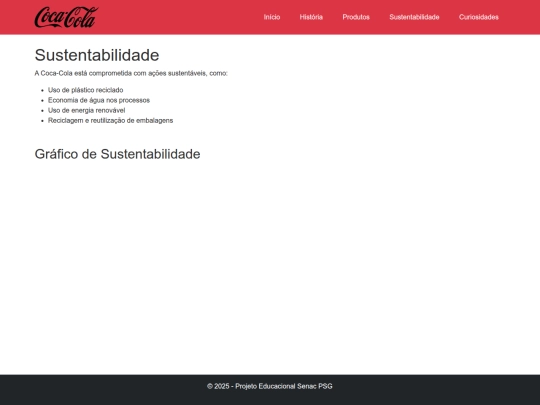Open the História nav link
This screenshot has height=405, width=540.
click(x=311, y=17)
